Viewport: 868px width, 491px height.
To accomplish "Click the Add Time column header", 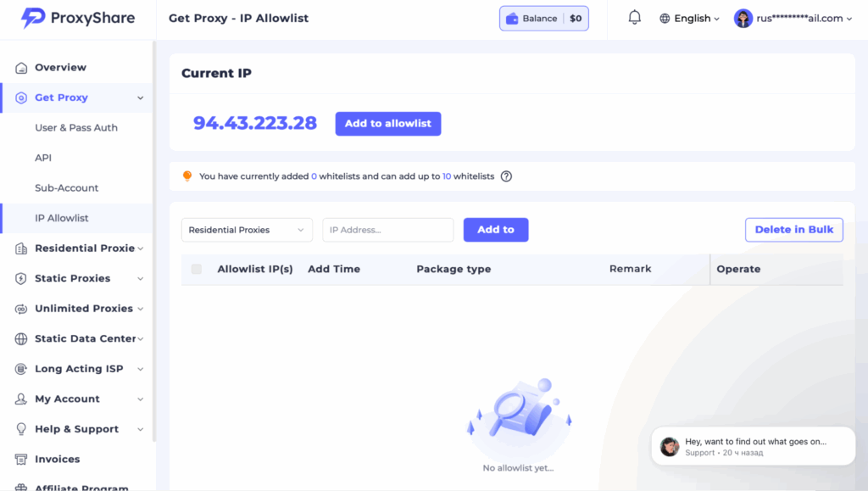I will pyautogui.click(x=334, y=269).
